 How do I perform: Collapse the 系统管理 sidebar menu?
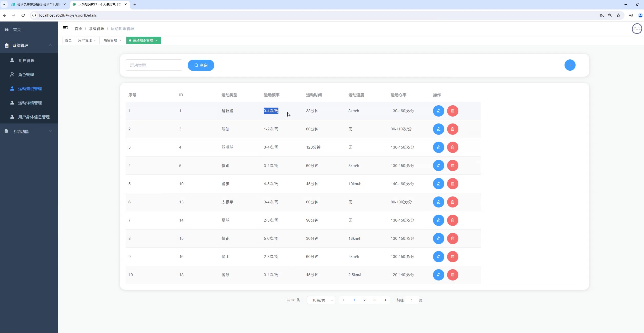pyautogui.click(x=29, y=46)
